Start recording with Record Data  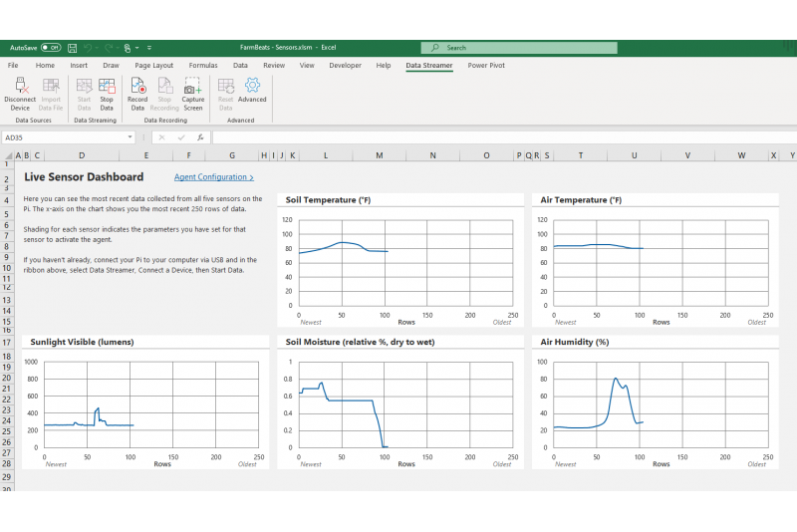(x=137, y=87)
